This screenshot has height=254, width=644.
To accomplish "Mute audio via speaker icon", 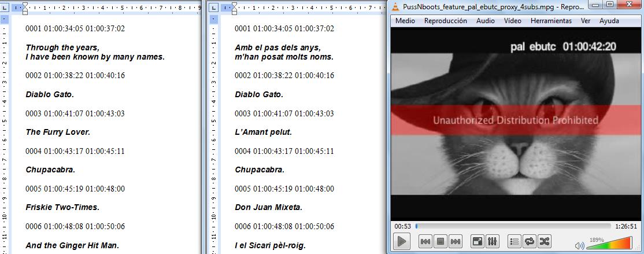I will coord(580,245).
